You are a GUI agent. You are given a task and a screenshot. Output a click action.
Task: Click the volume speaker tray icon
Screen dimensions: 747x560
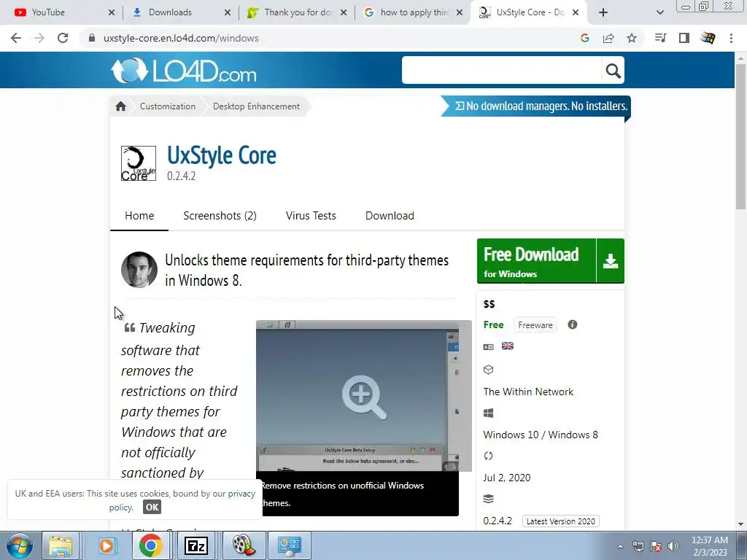(673, 546)
